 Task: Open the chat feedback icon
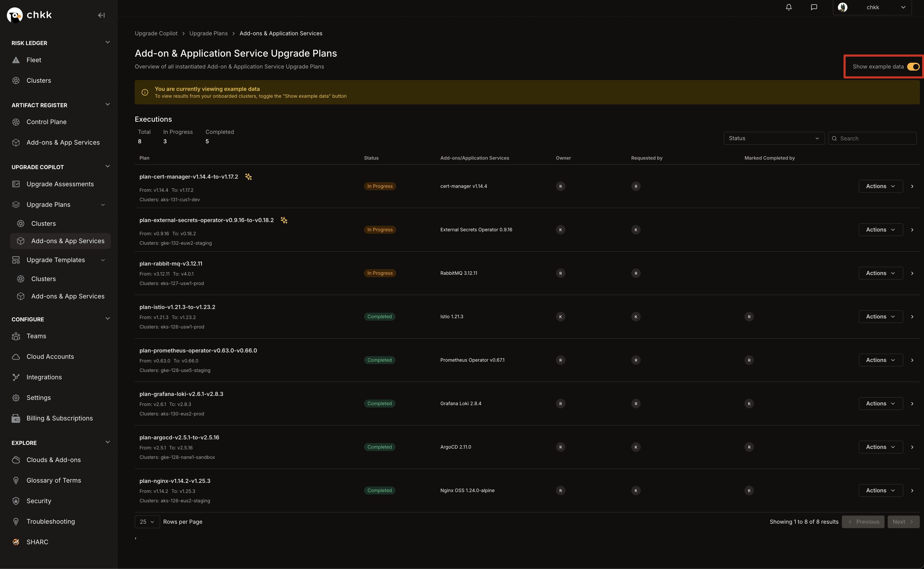(814, 7)
